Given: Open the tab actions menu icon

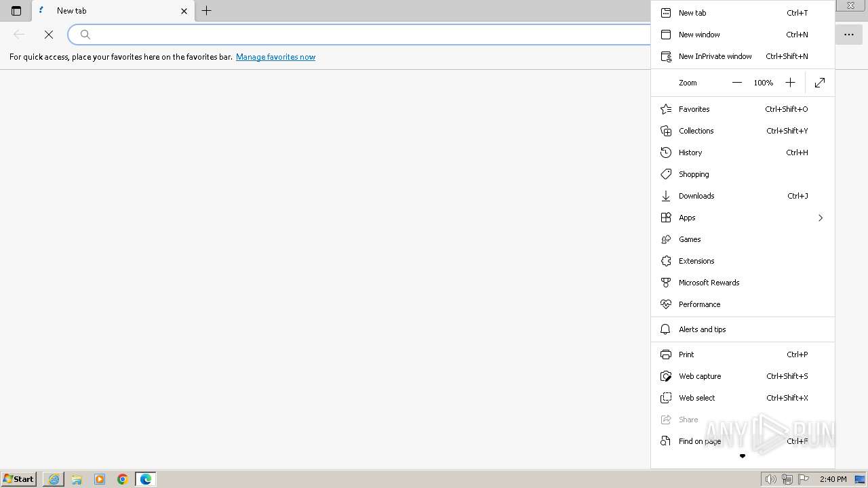Looking at the screenshot, I should click(16, 11).
